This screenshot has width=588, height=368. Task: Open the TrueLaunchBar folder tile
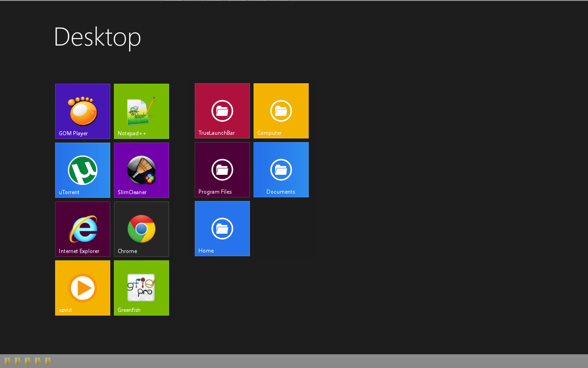(222, 111)
